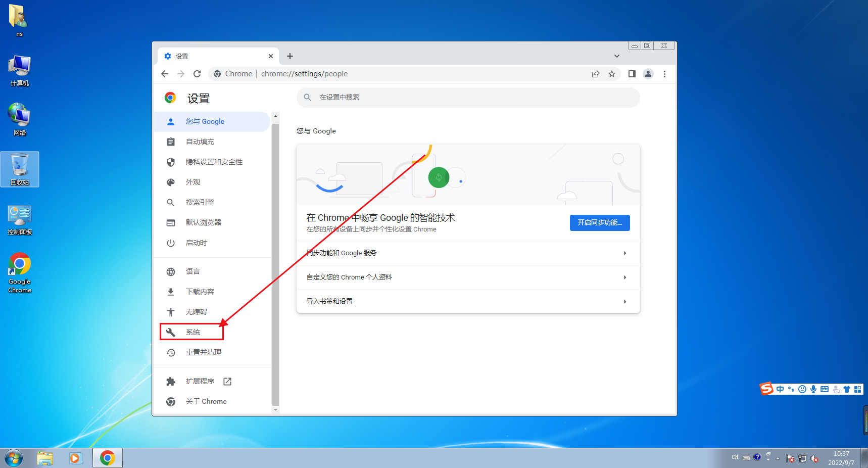Select the 计算机 desktop icon

20,71
